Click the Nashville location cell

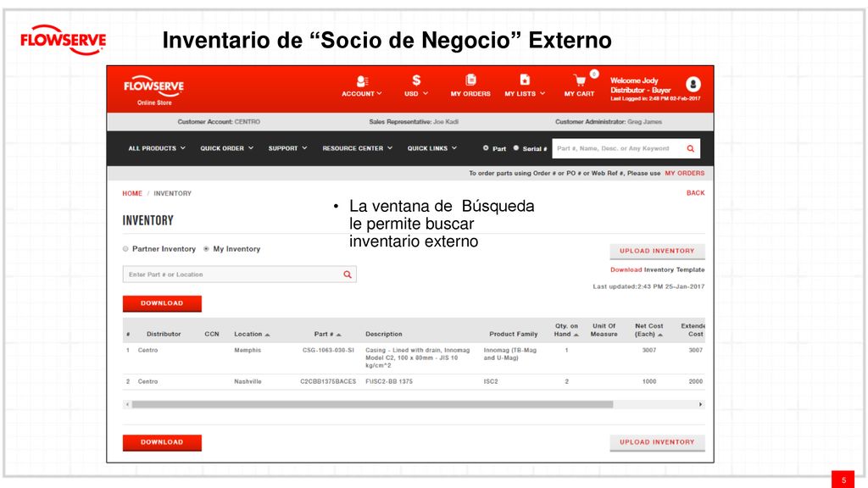click(x=248, y=382)
